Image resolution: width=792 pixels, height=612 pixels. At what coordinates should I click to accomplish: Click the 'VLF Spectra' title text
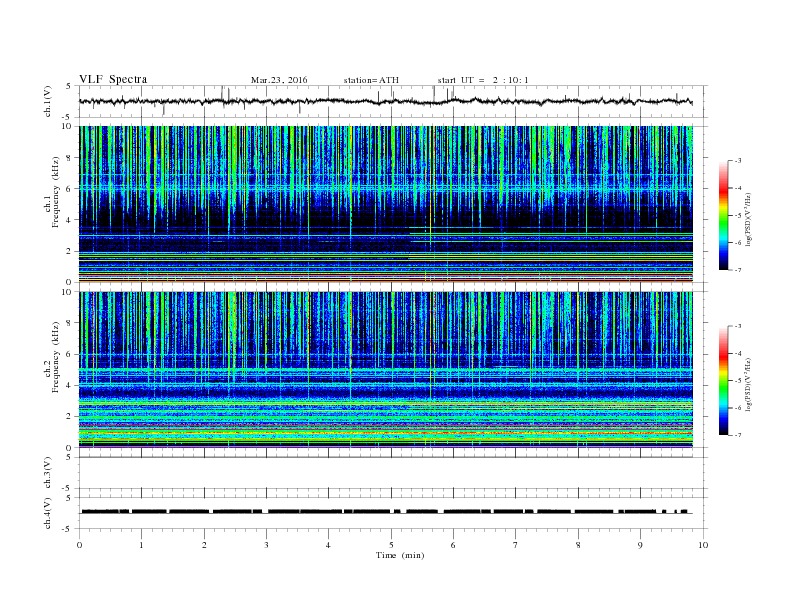[113, 79]
